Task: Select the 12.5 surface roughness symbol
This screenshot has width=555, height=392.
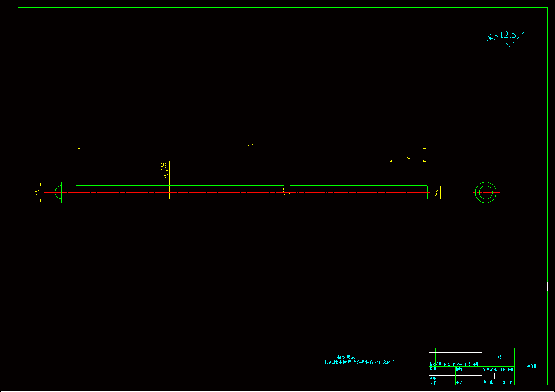Action: click(x=508, y=36)
